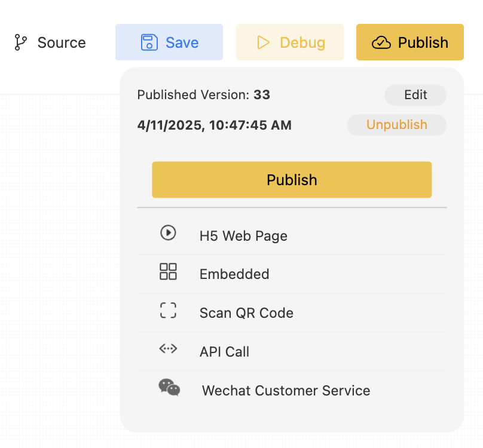Screen dimensions: 483x448
Task: Click the H5 Web Page play-circle icon
Action: point(168,232)
